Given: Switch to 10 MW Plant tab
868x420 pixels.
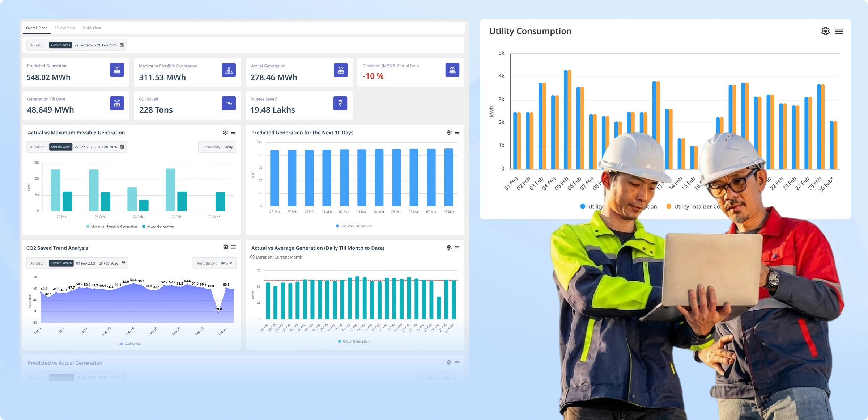Looking at the screenshot, I should pyautogui.click(x=65, y=28).
